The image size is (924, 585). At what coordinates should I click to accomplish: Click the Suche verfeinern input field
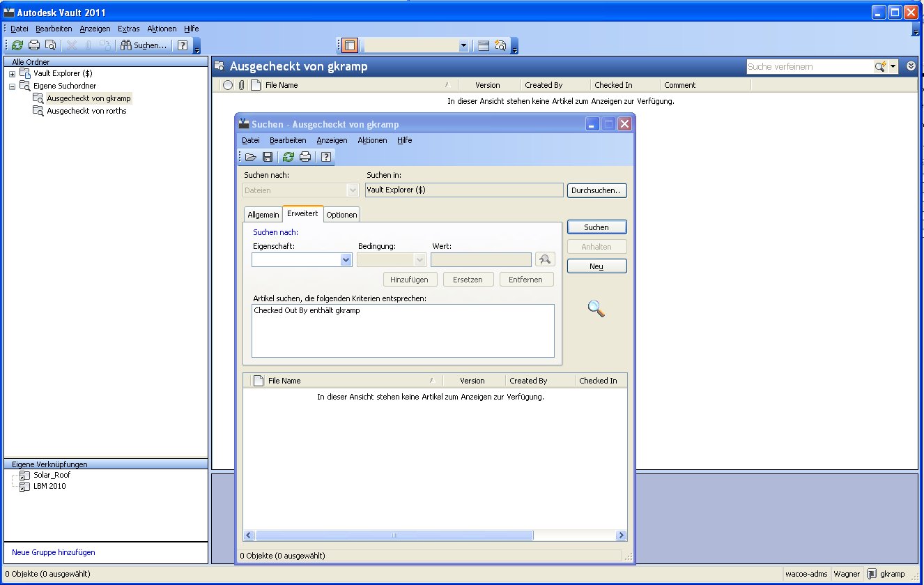coord(810,67)
